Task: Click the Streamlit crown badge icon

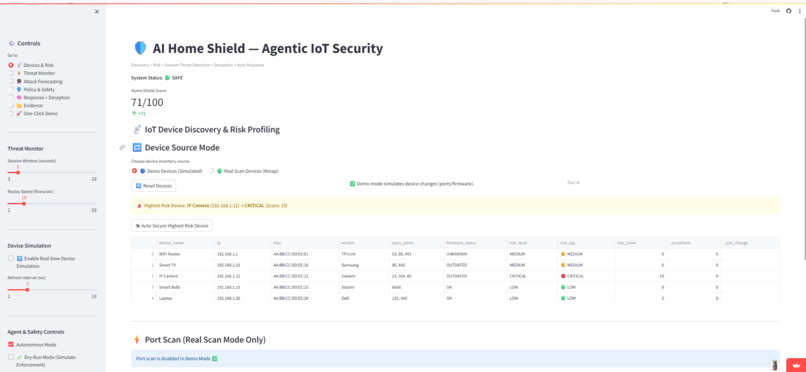Action: (796, 364)
